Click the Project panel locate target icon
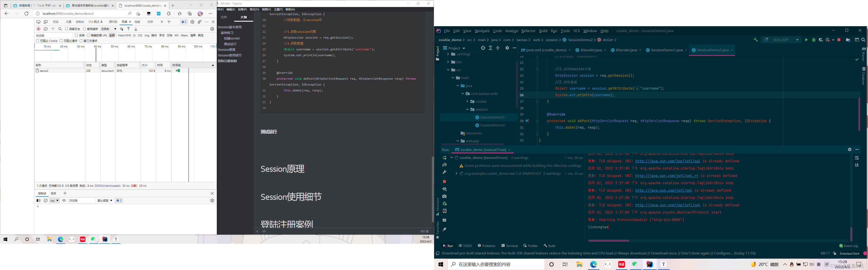The height and width of the screenshot is (270, 868). pos(483,48)
